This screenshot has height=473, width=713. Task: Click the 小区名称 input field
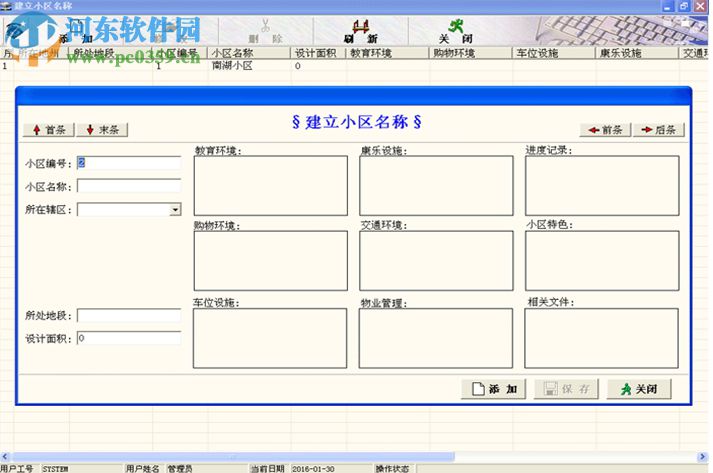click(x=129, y=186)
